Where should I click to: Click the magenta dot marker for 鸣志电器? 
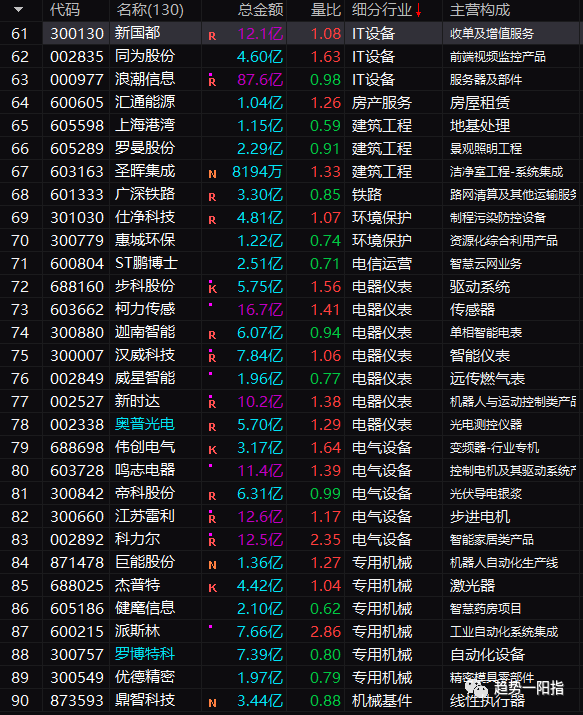pyautogui.click(x=210, y=466)
